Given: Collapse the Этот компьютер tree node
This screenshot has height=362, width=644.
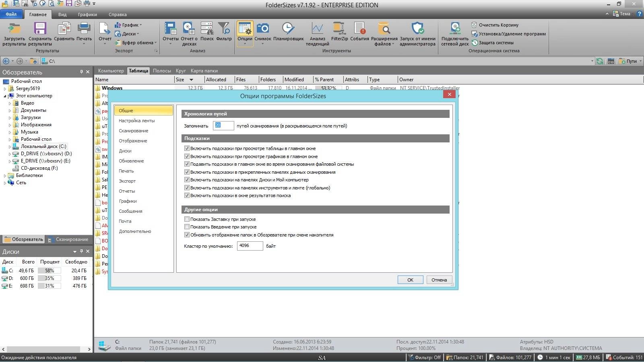Looking at the screenshot, I should pyautogui.click(x=5, y=96).
